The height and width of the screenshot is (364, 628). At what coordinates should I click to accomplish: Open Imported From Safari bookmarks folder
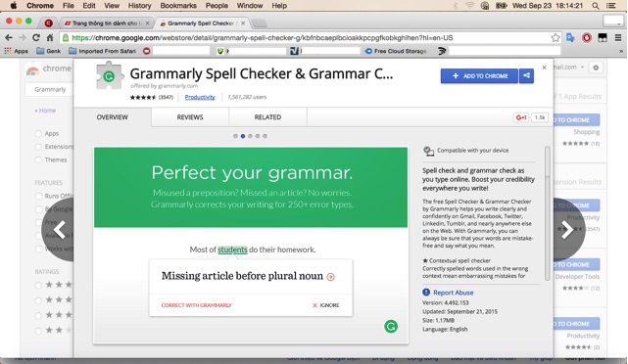[x=103, y=51]
